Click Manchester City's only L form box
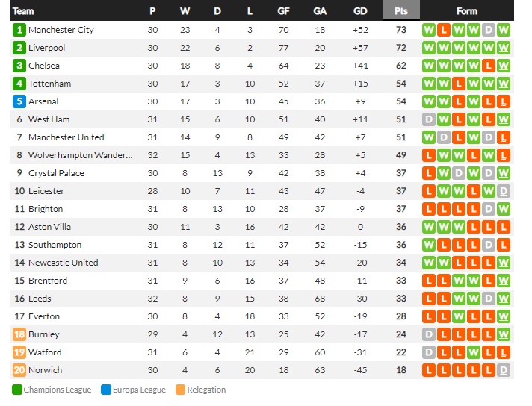Image resolution: width=532 pixels, height=406 pixels. coord(443,30)
